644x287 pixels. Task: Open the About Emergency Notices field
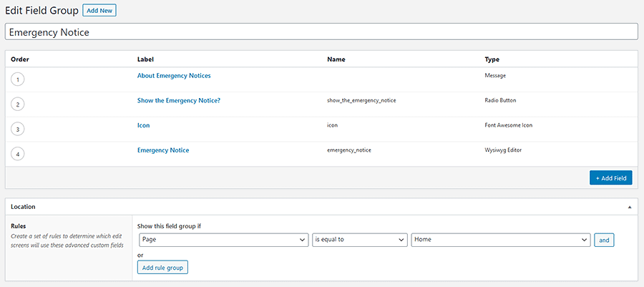coord(174,76)
